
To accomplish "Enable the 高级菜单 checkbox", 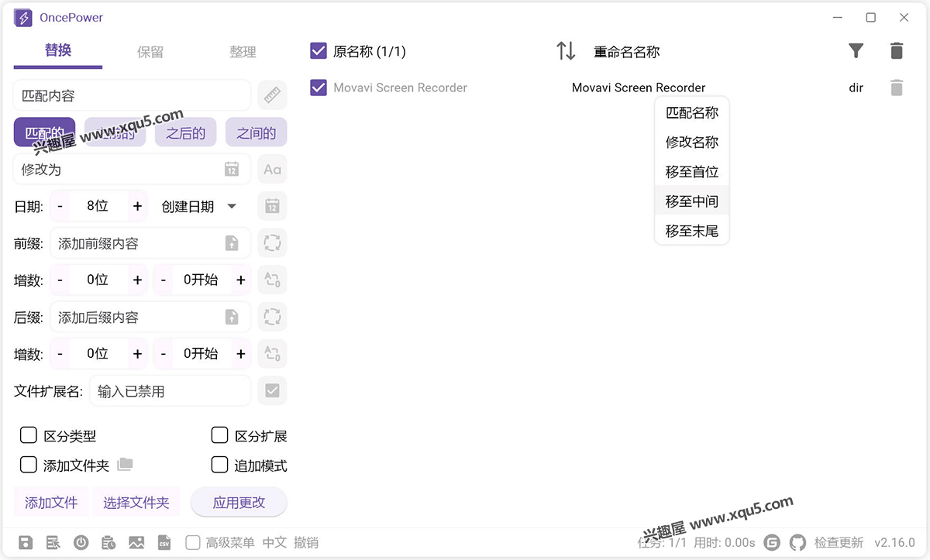I will [x=193, y=542].
